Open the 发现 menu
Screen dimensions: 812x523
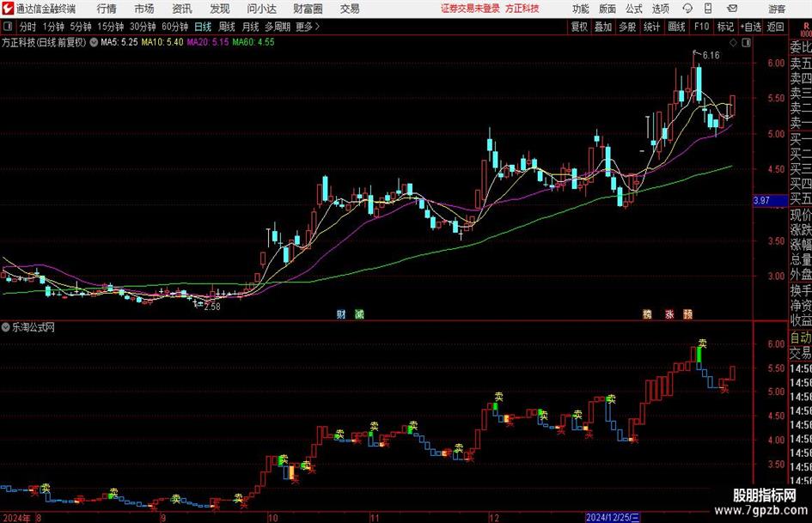point(220,9)
